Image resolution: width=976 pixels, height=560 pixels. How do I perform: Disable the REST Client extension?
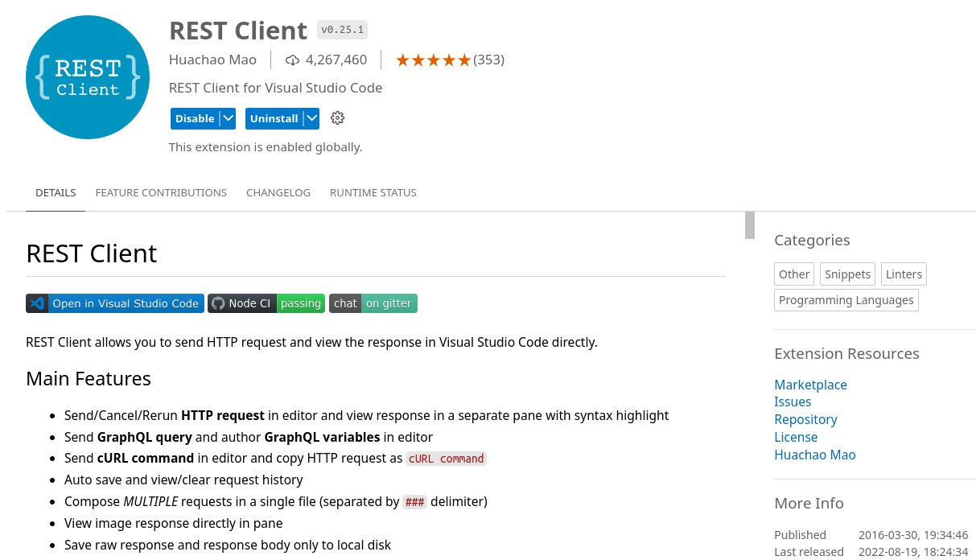point(195,118)
